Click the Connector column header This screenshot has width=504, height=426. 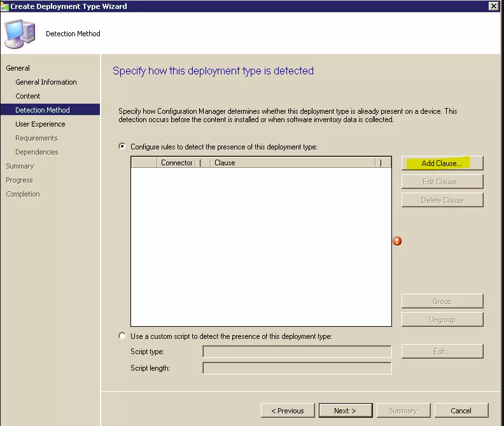[x=176, y=163]
